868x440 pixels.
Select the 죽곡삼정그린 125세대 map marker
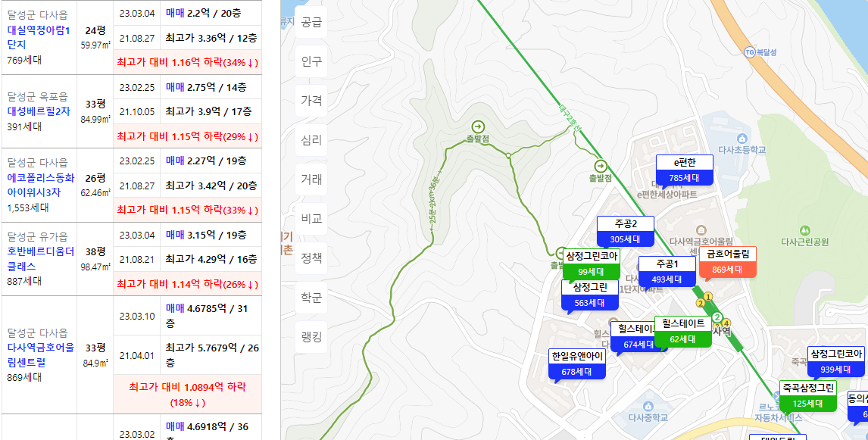click(x=807, y=396)
